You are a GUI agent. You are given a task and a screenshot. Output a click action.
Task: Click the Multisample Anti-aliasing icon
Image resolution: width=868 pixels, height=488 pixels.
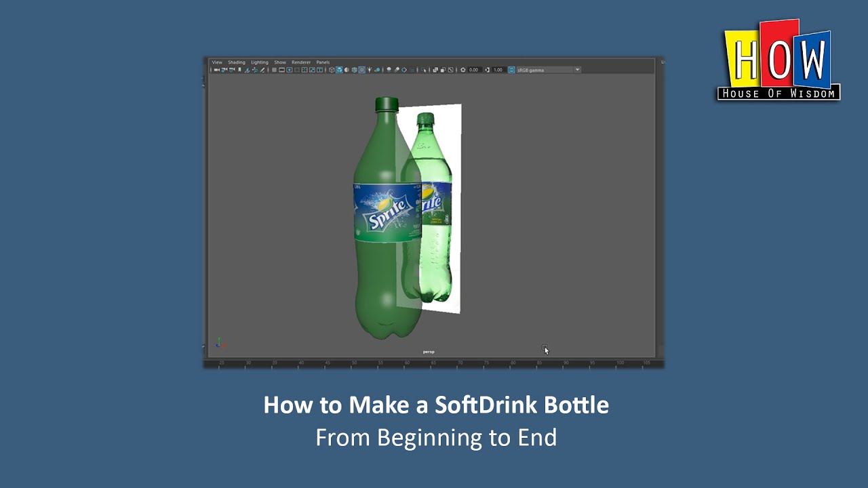coord(404,70)
